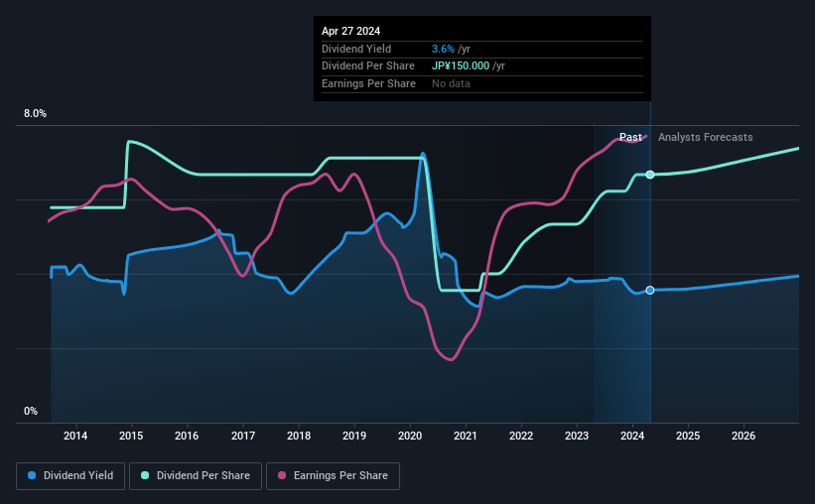Toggle the Earnings Per Share legend series
Screen dimensions: 815x504
[333, 476]
